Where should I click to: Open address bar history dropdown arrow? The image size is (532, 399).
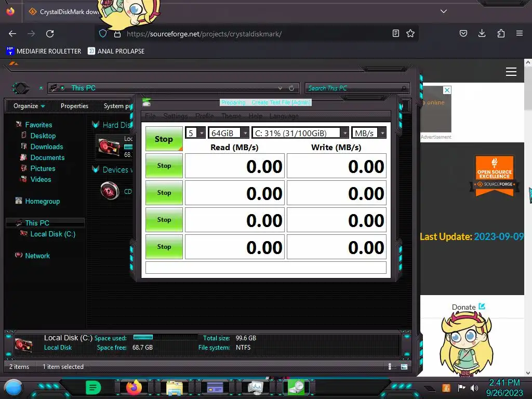pos(280,88)
